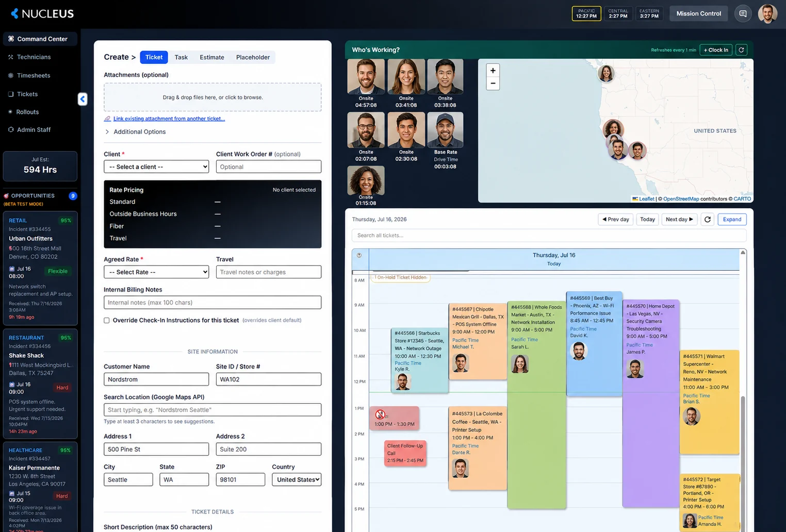
Task: Jump to Today in calendar
Action: tap(647, 220)
